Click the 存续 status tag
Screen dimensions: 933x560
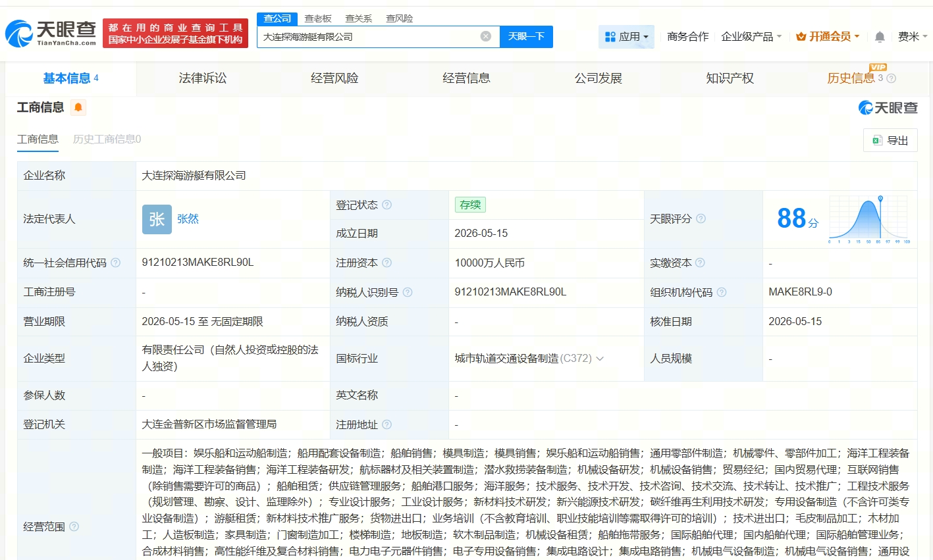coord(470,205)
